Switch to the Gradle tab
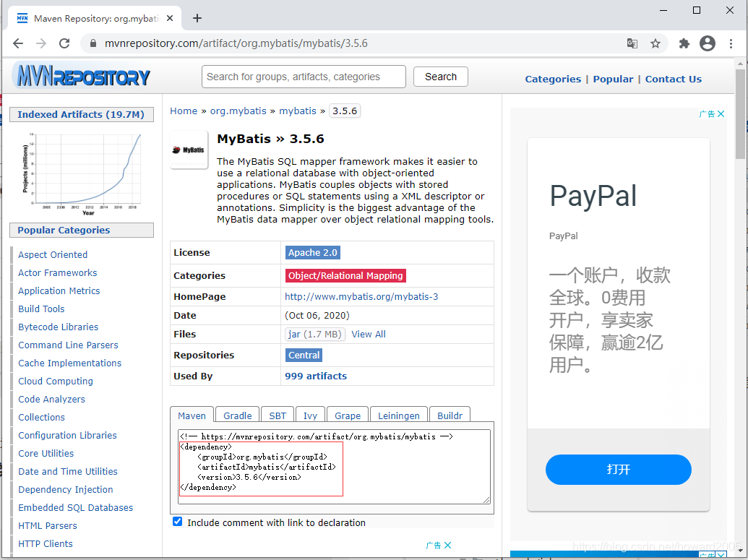The height and width of the screenshot is (560, 748). pos(238,415)
